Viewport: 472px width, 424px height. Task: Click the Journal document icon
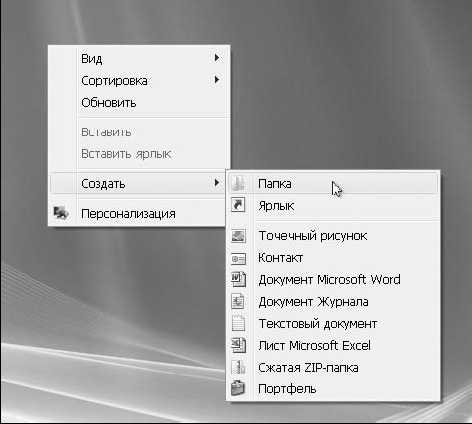click(238, 301)
